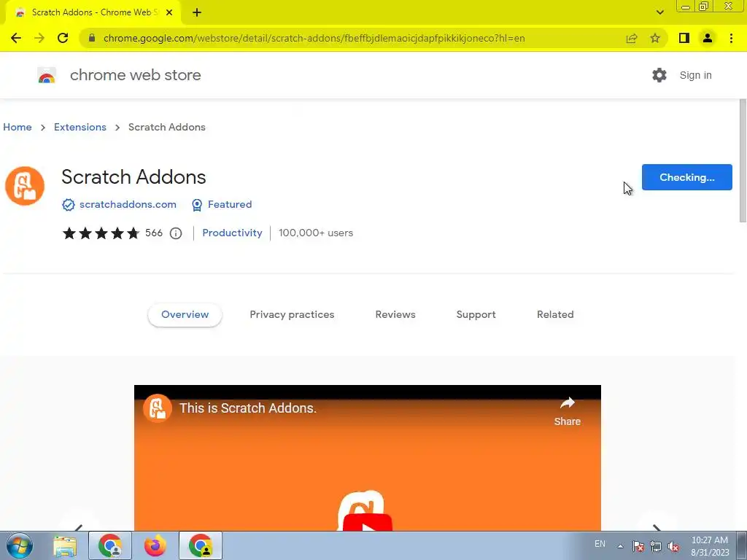Click the Chrome Web Store rainbow logo
Screen dimensions: 747x560
point(47,75)
